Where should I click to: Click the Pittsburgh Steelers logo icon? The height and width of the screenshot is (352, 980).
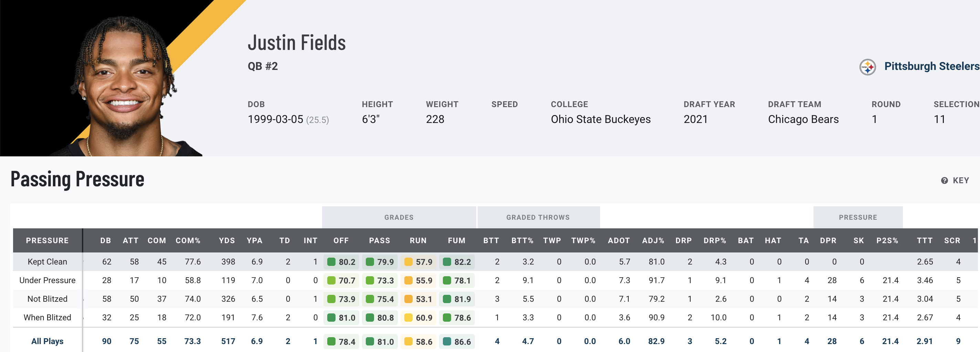[x=867, y=67]
